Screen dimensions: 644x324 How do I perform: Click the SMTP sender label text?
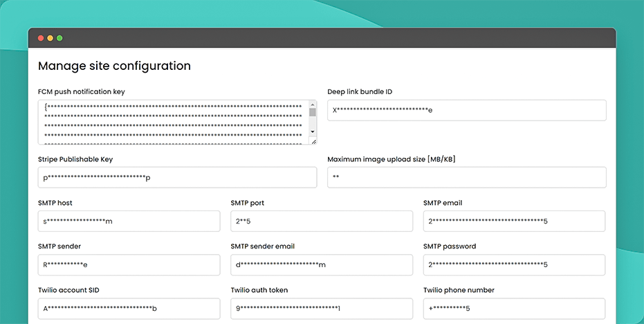[59, 246]
